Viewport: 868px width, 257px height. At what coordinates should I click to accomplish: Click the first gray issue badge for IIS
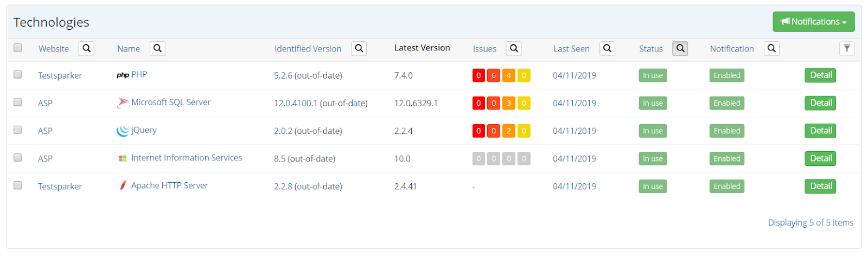click(x=478, y=158)
